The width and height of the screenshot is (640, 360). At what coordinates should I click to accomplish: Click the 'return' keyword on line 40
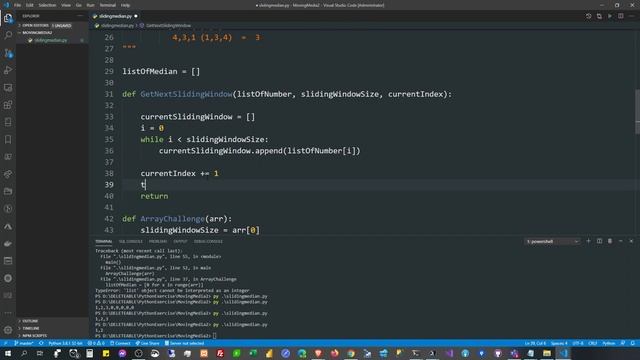pos(154,196)
